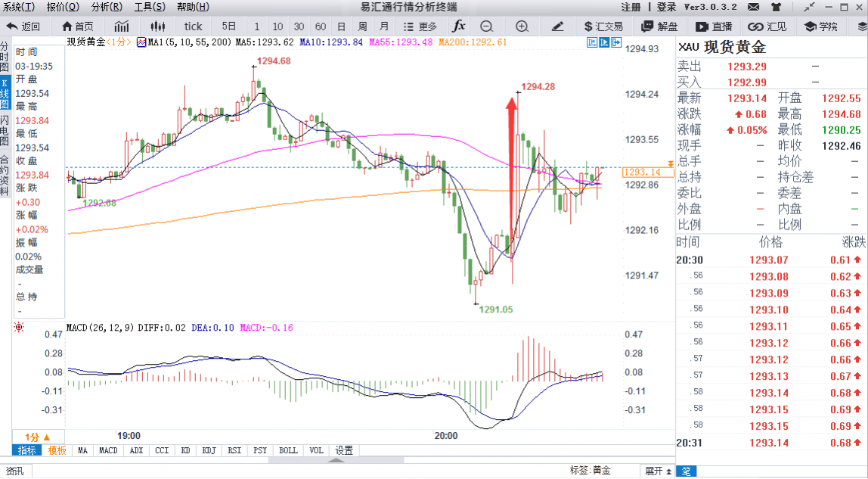
Task: Switch to the KDJ indicator tab
Action: (209, 450)
